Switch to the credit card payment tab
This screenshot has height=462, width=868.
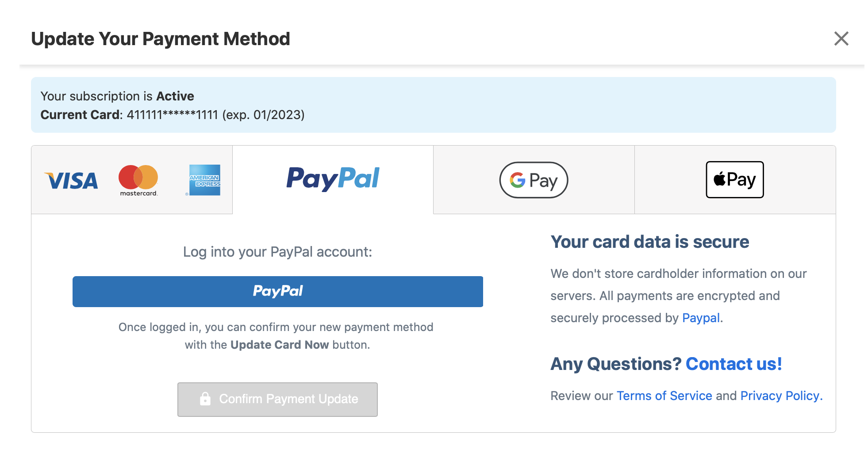131,180
